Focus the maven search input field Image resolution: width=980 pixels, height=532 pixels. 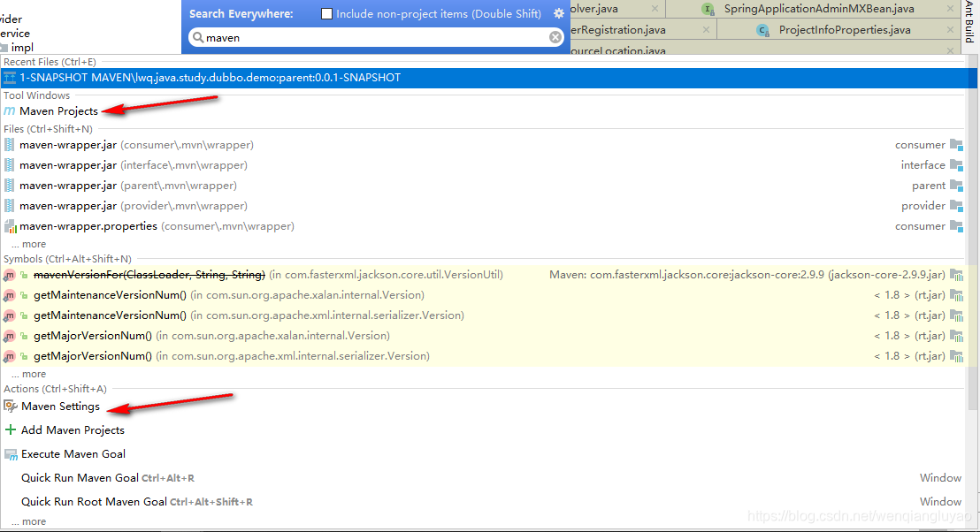[376, 37]
